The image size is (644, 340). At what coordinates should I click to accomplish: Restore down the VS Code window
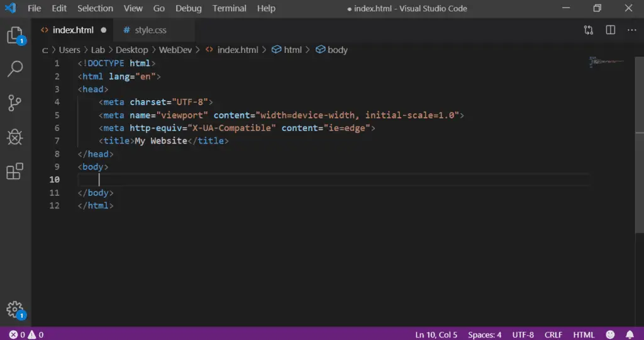click(x=597, y=8)
